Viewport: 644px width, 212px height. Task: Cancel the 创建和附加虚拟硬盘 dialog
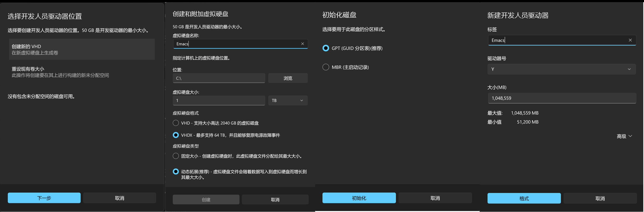click(x=275, y=200)
